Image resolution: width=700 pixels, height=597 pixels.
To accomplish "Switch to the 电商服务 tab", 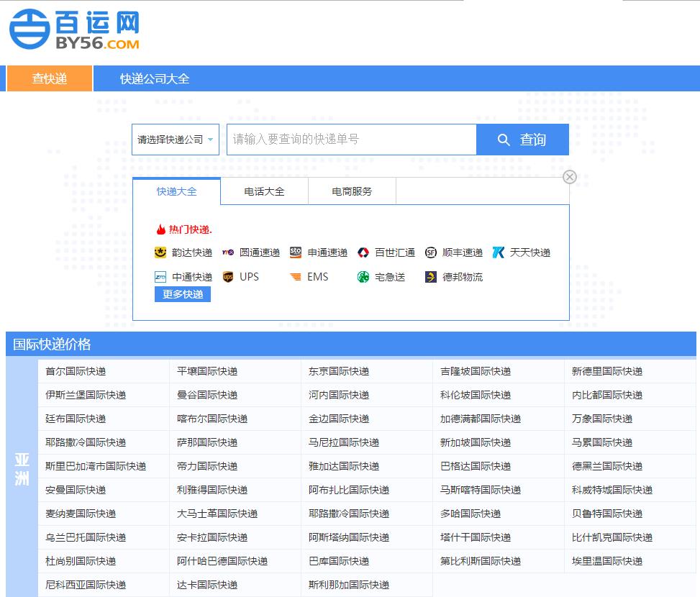I will [352, 191].
